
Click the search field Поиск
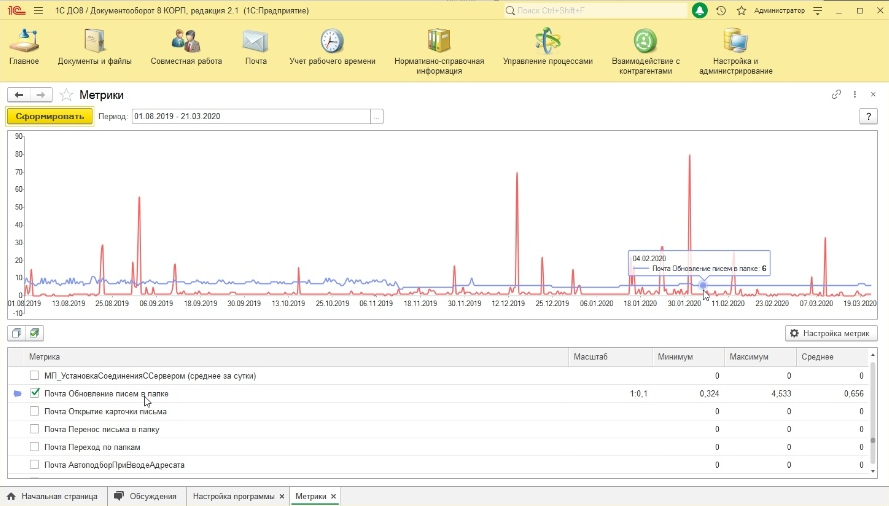(x=595, y=10)
